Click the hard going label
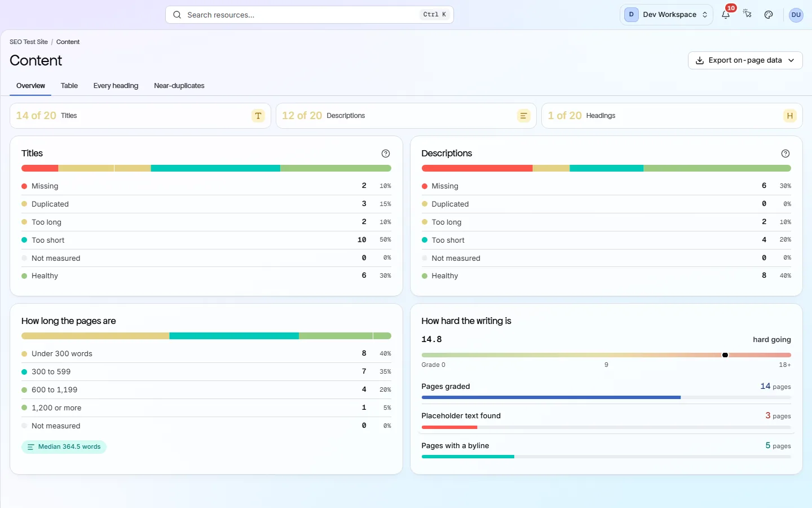The image size is (812, 508). [x=771, y=339]
